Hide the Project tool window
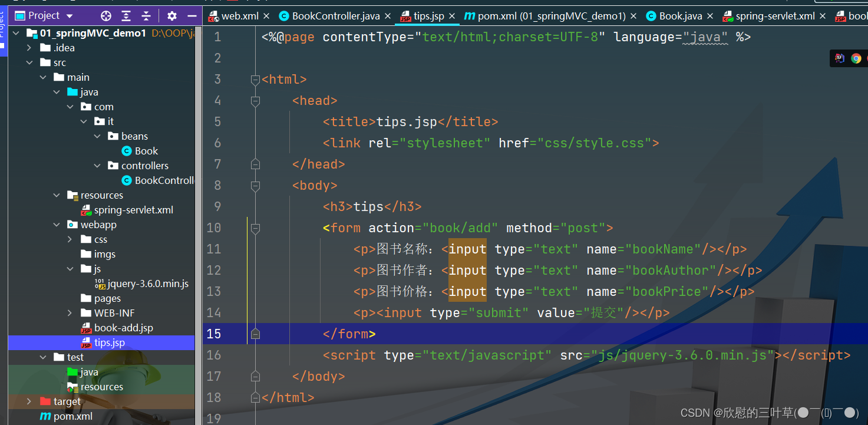The height and width of the screenshot is (425, 868). [x=192, y=16]
